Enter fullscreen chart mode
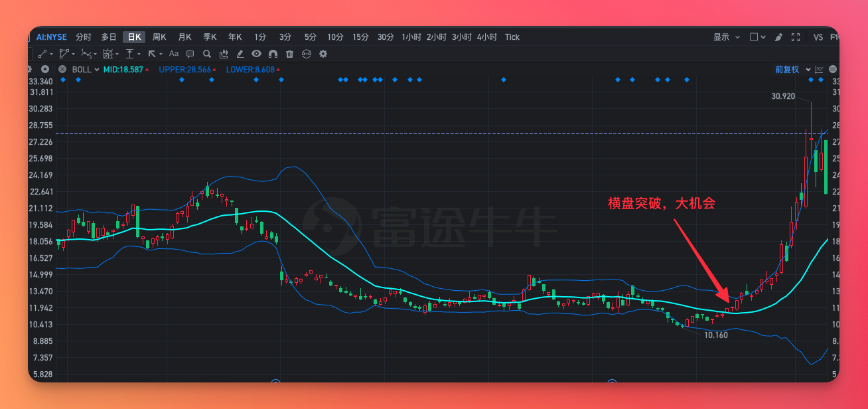Screen dimensions: 868x409 tap(796, 37)
